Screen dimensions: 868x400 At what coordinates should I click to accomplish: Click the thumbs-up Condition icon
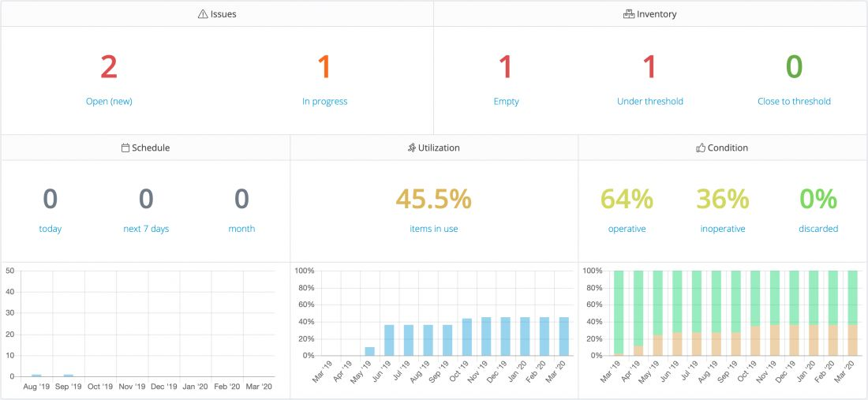click(x=700, y=148)
